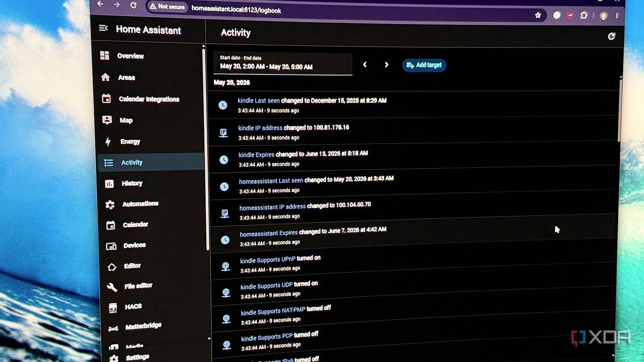
Task: Open Settings from the sidebar
Action: click(137, 357)
